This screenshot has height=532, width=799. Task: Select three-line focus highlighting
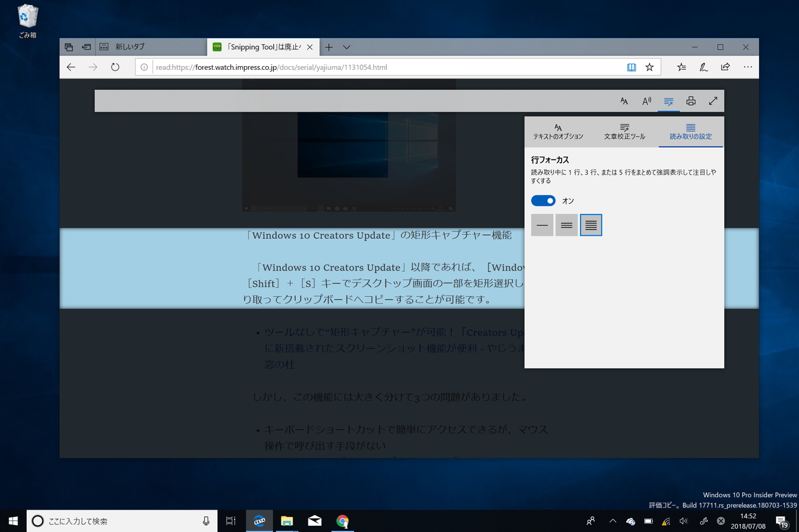tap(566, 225)
